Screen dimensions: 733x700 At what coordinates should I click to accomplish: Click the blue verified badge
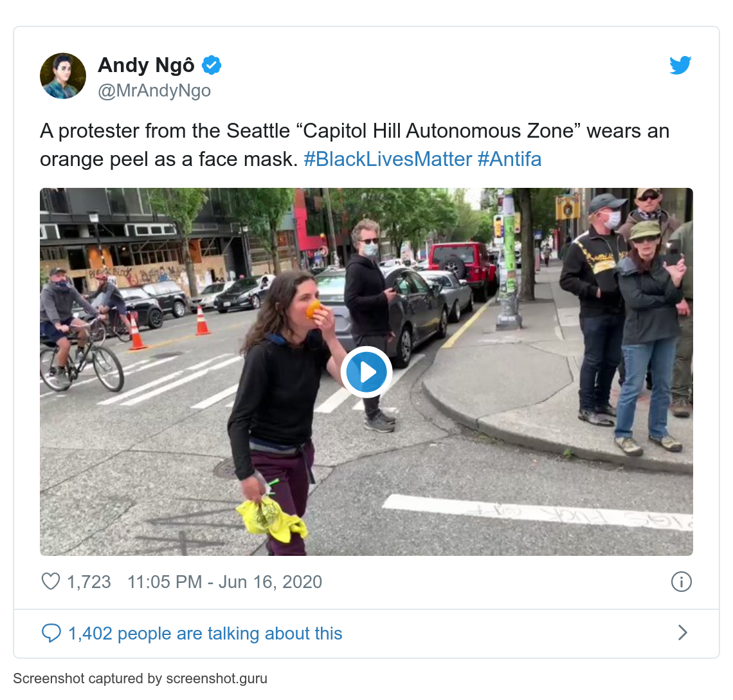[x=212, y=65]
